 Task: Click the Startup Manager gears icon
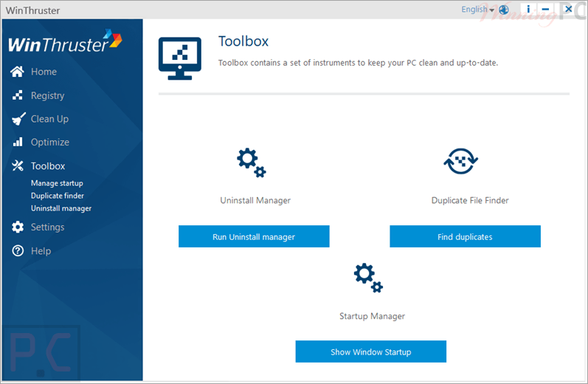tap(368, 278)
